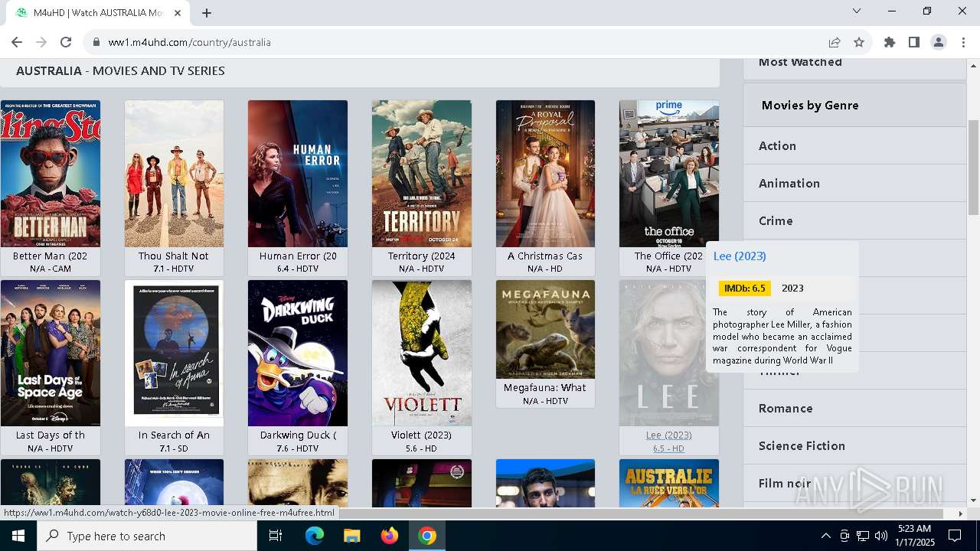Image resolution: width=980 pixels, height=551 pixels.
Task: Open the Windows Start menu
Action: (x=18, y=536)
